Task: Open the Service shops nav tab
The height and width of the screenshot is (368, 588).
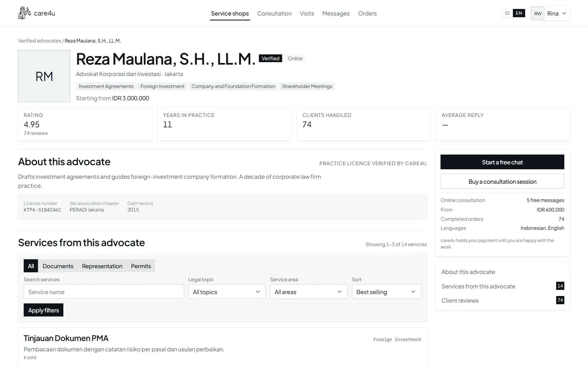Action: pyautogui.click(x=230, y=13)
